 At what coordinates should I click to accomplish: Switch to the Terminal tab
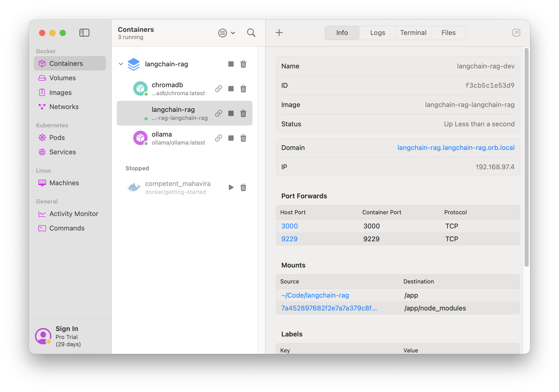[x=413, y=33]
